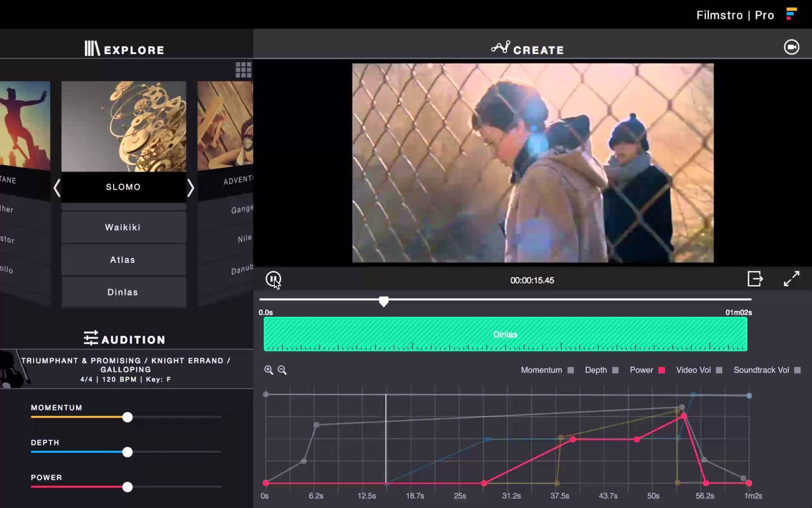Click the Audition sliders icon
Image resolution: width=812 pixels, height=508 pixels.
pos(91,338)
